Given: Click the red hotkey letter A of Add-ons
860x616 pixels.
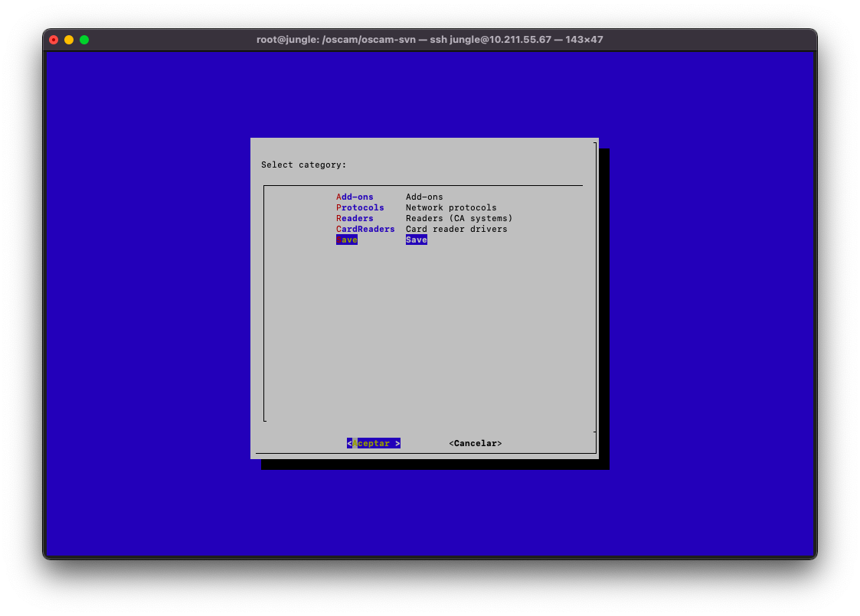Looking at the screenshot, I should (x=338, y=197).
